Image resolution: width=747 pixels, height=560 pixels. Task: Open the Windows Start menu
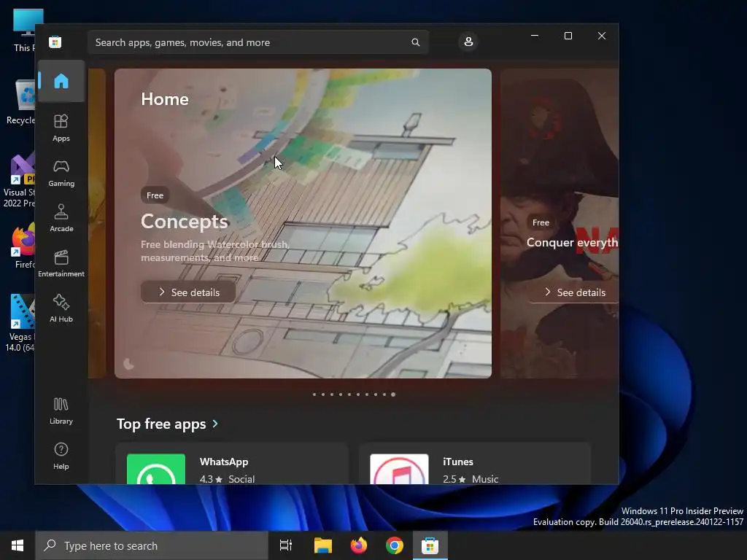coord(18,545)
